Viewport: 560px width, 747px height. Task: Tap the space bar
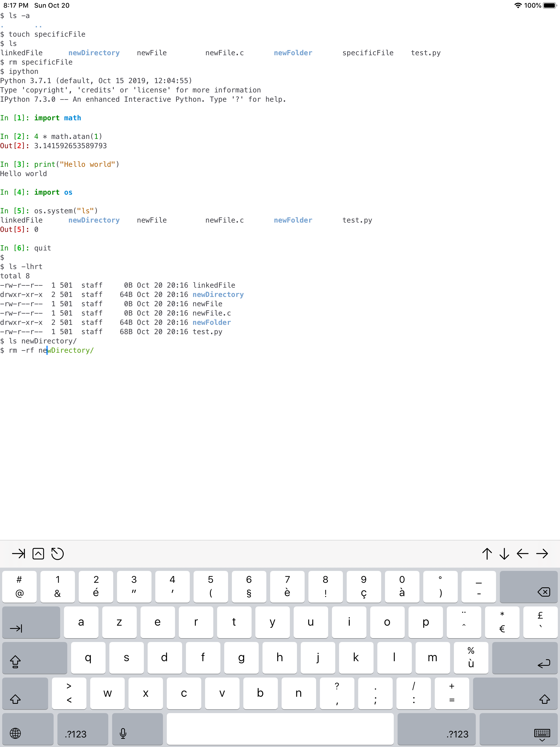point(280,729)
